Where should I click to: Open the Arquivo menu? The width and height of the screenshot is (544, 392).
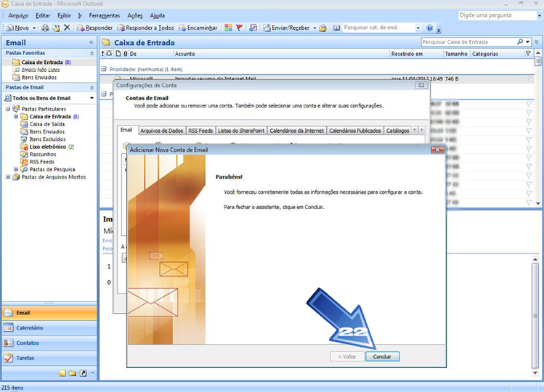[x=18, y=16]
